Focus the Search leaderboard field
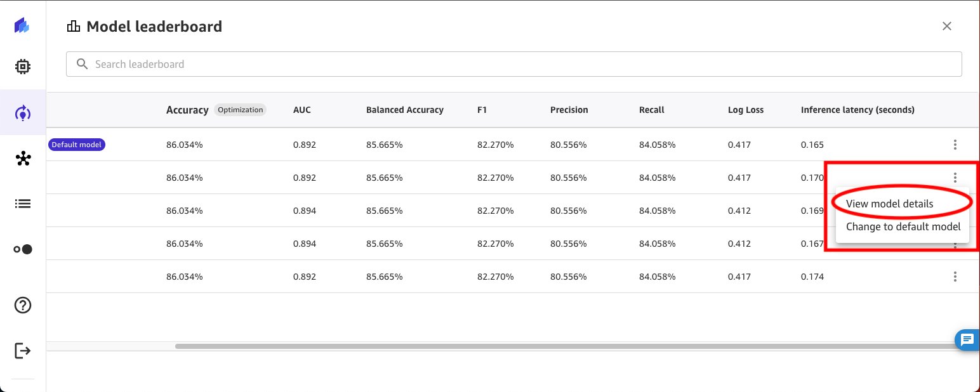Image resolution: width=980 pixels, height=392 pixels. point(514,64)
